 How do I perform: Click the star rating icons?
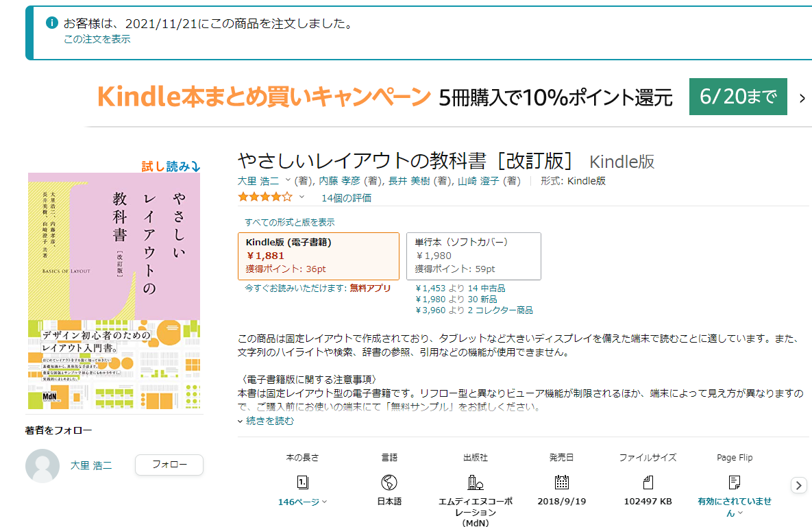click(x=265, y=197)
